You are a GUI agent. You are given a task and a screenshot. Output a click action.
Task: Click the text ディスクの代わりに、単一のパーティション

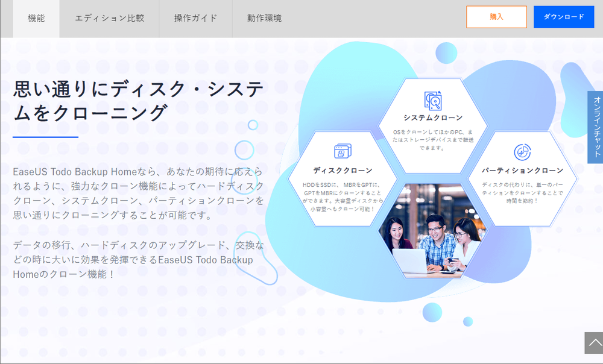click(x=522, y=193)
